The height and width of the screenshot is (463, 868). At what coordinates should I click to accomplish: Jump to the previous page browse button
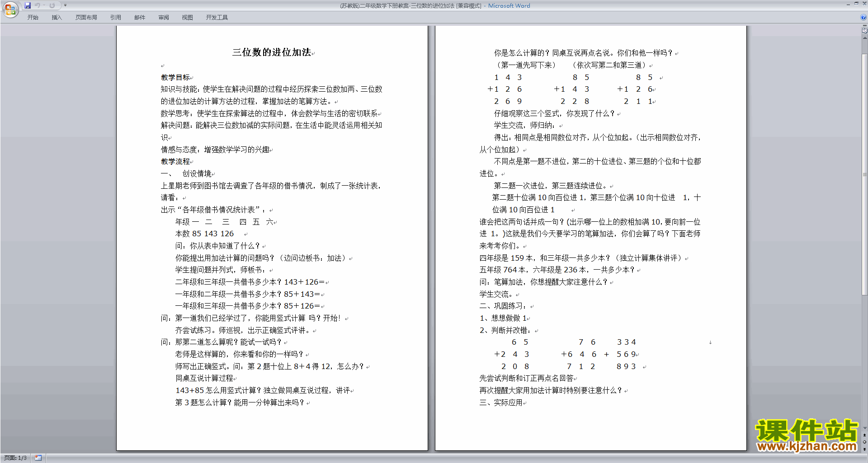click(x=864, y=435)
